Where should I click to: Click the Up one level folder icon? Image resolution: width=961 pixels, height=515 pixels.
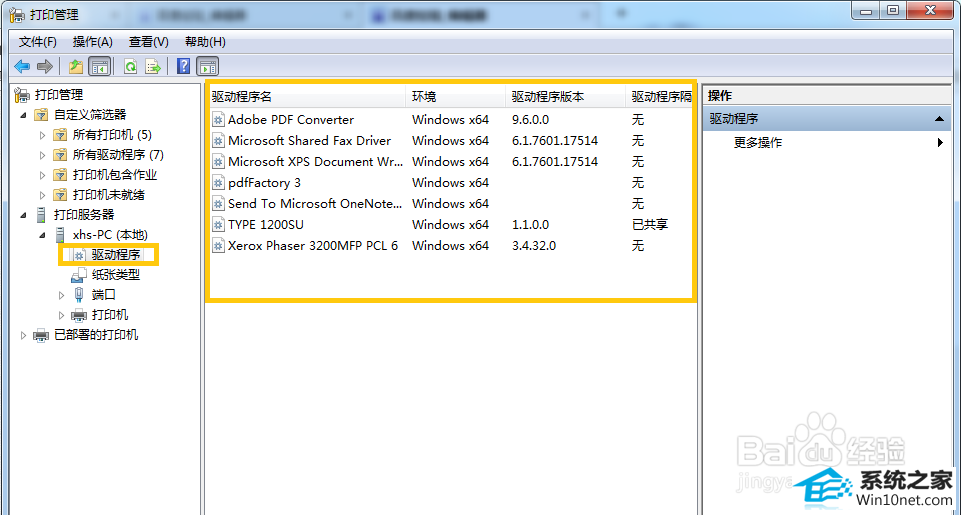(76, 66)
